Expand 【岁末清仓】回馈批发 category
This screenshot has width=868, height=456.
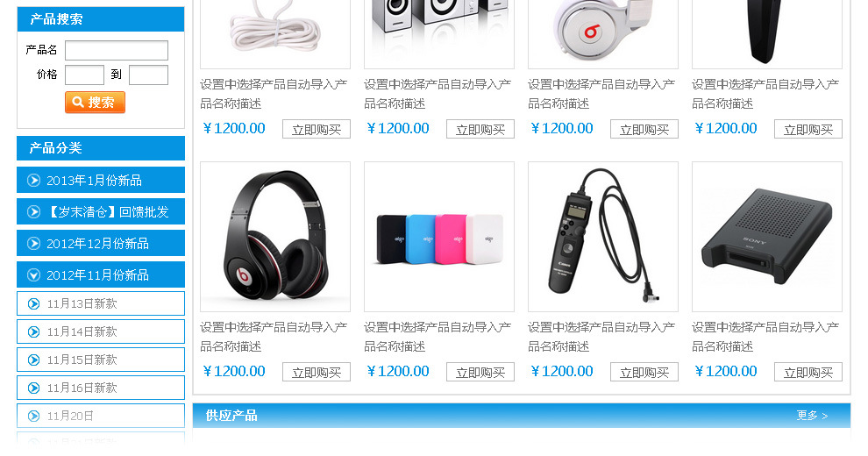(101, 211)
